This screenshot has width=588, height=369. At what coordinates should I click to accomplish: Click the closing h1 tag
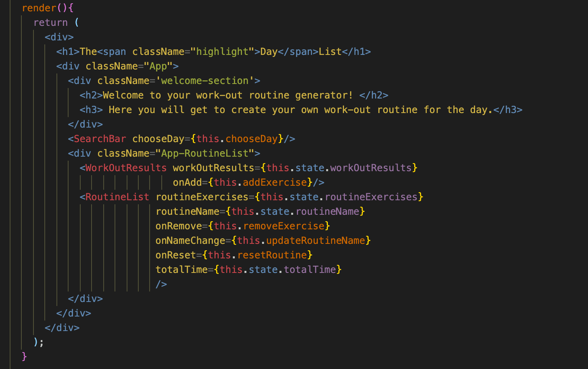[357, 52]
